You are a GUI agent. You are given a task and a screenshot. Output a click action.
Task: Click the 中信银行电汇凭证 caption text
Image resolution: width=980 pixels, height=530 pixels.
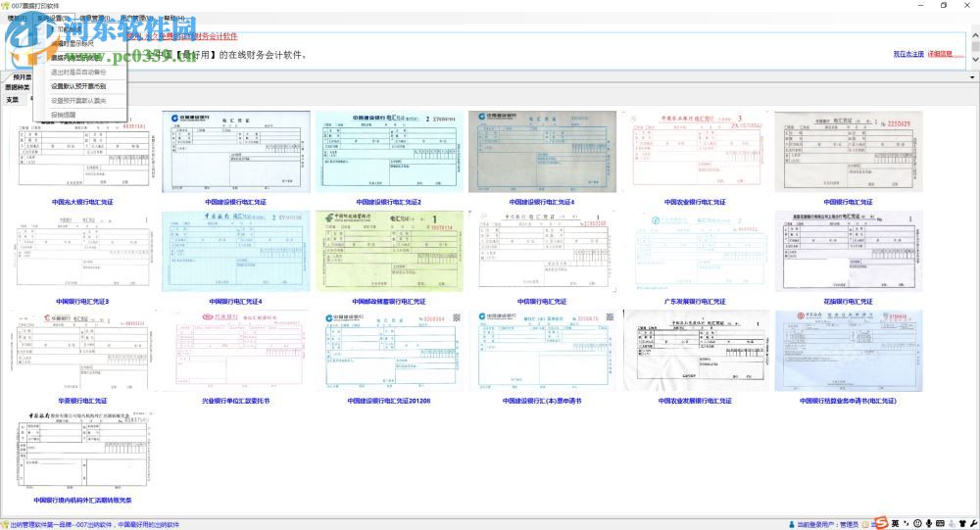(x=542, y=302)
